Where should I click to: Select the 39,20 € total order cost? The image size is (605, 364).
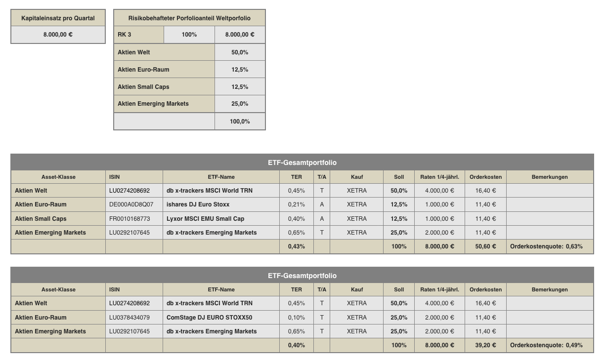485,345
